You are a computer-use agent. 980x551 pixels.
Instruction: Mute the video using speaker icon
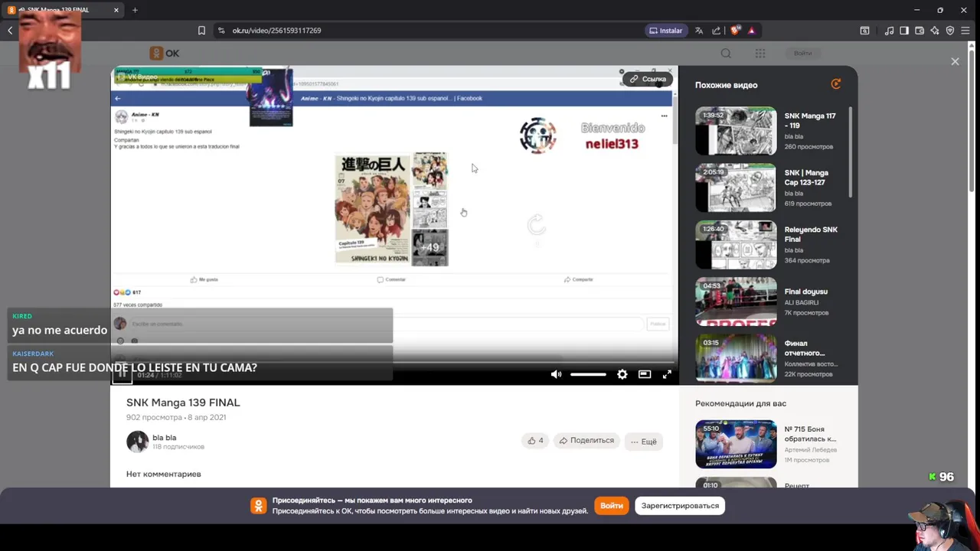[556, 374]
